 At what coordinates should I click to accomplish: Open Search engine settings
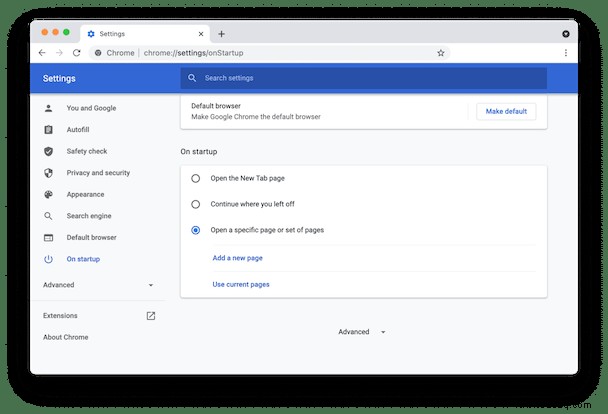click(89, 216)
